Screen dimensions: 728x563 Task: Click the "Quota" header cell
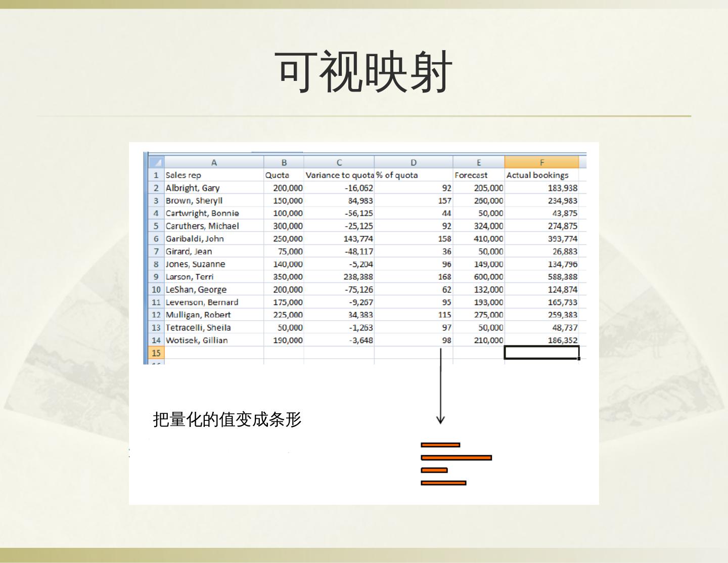(x=284, y=175)
